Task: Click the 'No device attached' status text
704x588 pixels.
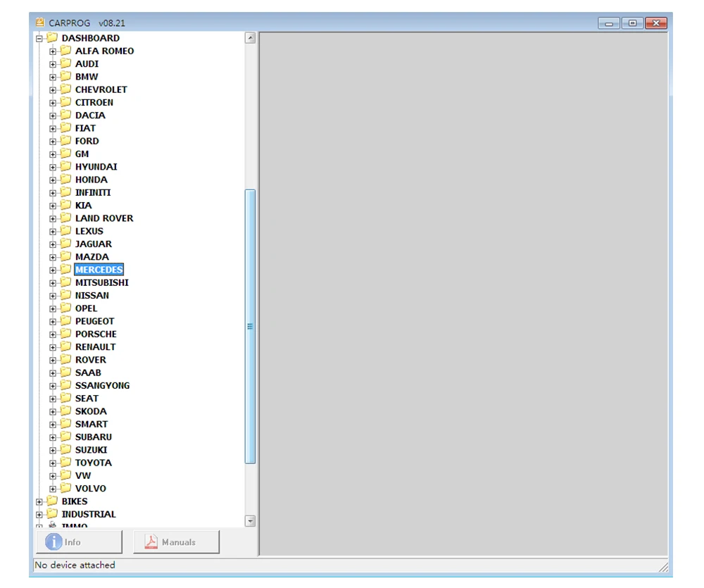Action: [75, 565]
